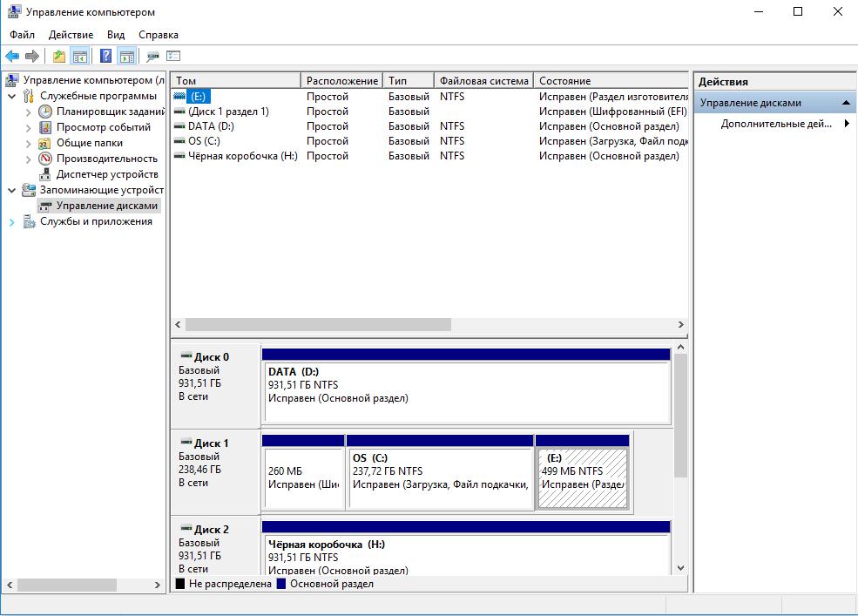
Task: Open the Вид menu
Action: 116,35
